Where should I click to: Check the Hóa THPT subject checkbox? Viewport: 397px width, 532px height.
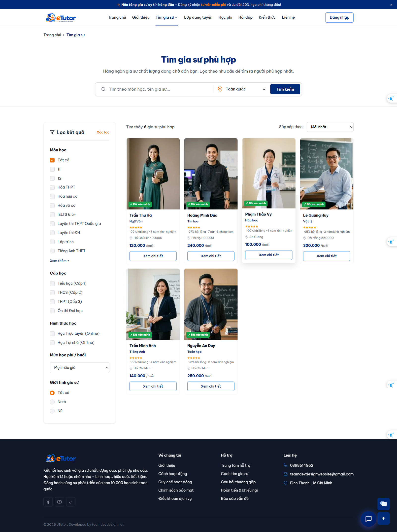tap(52, 187)
